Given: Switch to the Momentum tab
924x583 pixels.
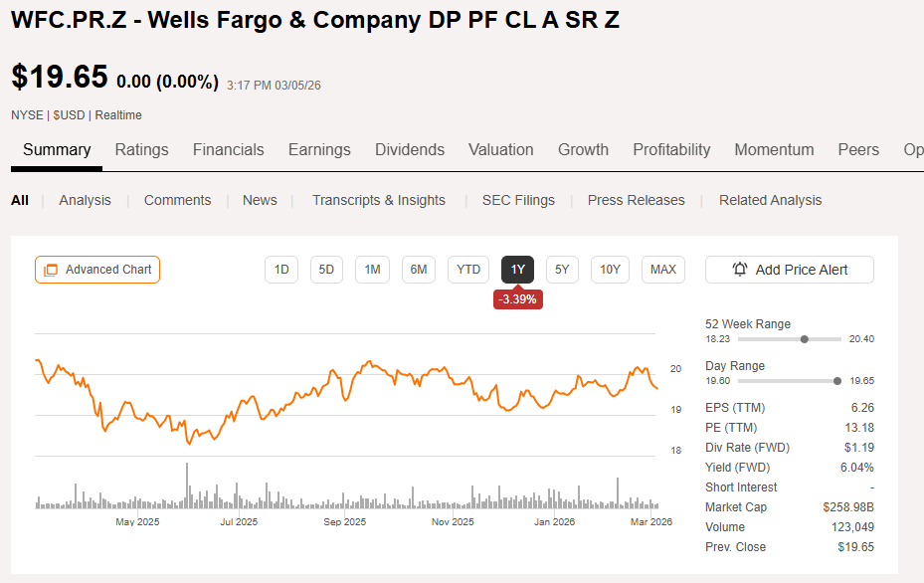Looking at the screenshot, I should pos(774,149).
